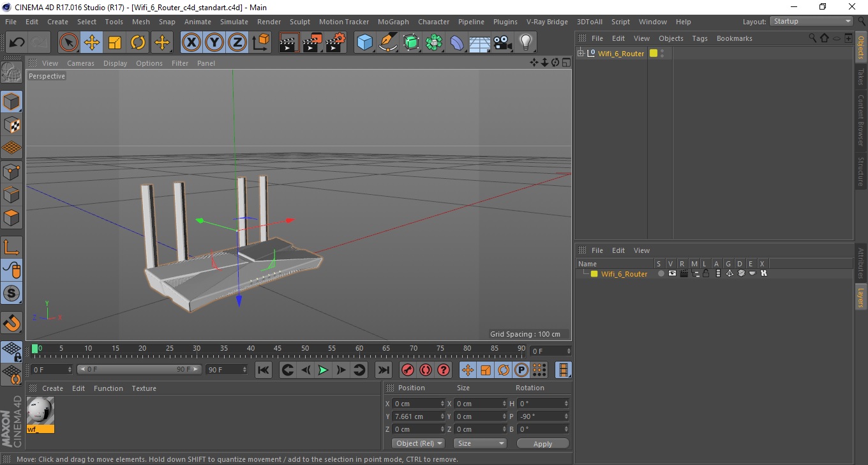Image resolution: width=868 pixels, height=465 pixels.
Task: Switch to Edges mode
Action: (x=11, y=194)
